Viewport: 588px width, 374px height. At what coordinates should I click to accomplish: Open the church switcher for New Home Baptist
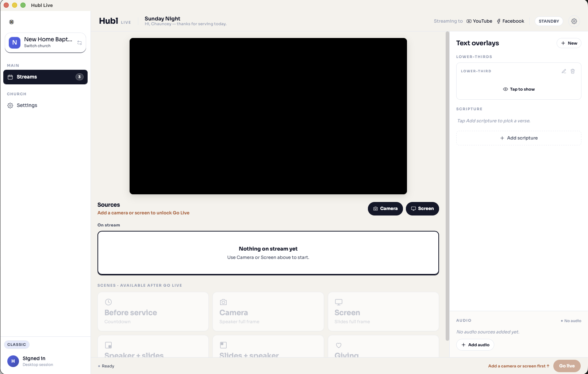45,43
